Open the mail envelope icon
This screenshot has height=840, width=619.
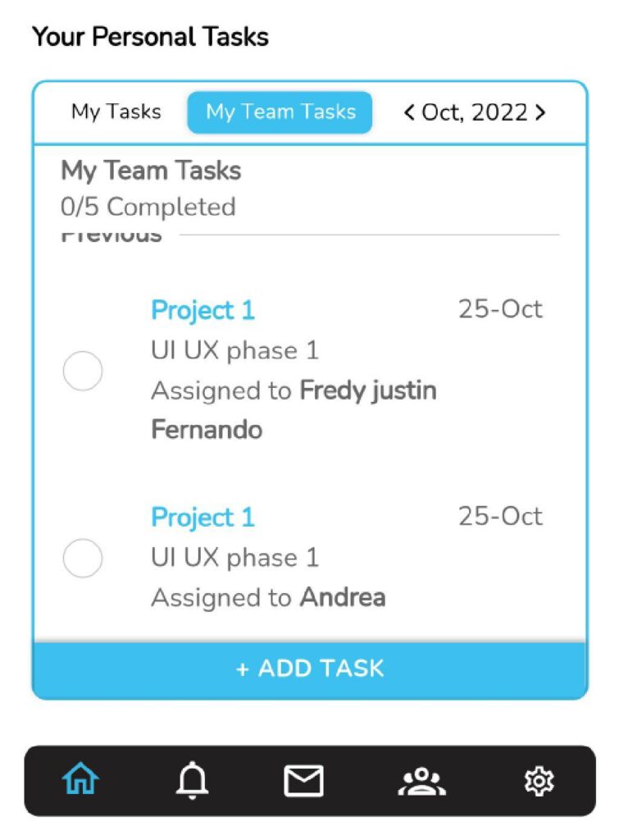pos(303,781)
